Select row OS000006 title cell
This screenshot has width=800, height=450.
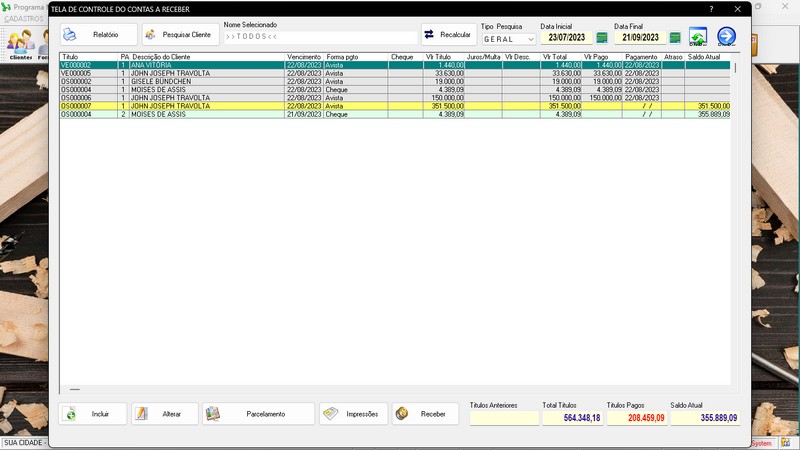click(89, 98)
